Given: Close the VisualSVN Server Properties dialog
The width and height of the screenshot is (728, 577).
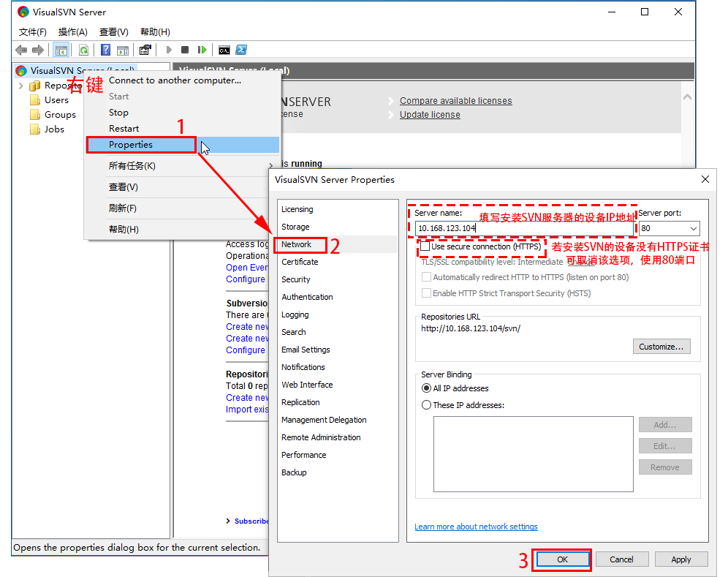Looking at the screenshot, I should click(x=705, y=179).
